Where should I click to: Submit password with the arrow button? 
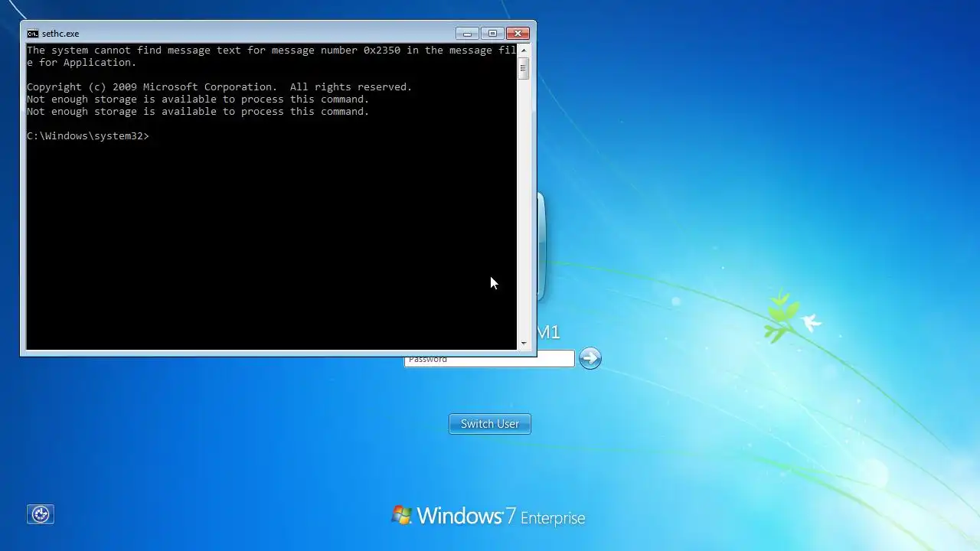[x=590, y=358]
